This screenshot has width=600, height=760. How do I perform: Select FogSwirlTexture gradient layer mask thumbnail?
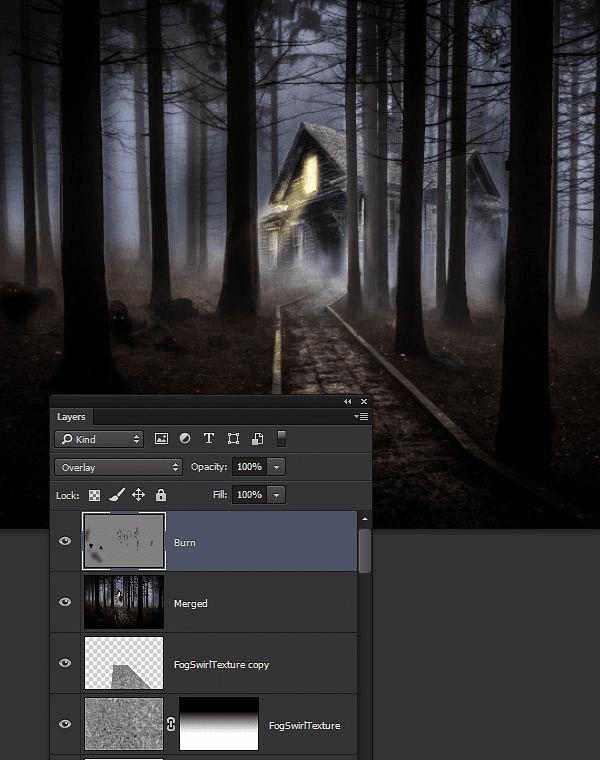coord(219,724)
